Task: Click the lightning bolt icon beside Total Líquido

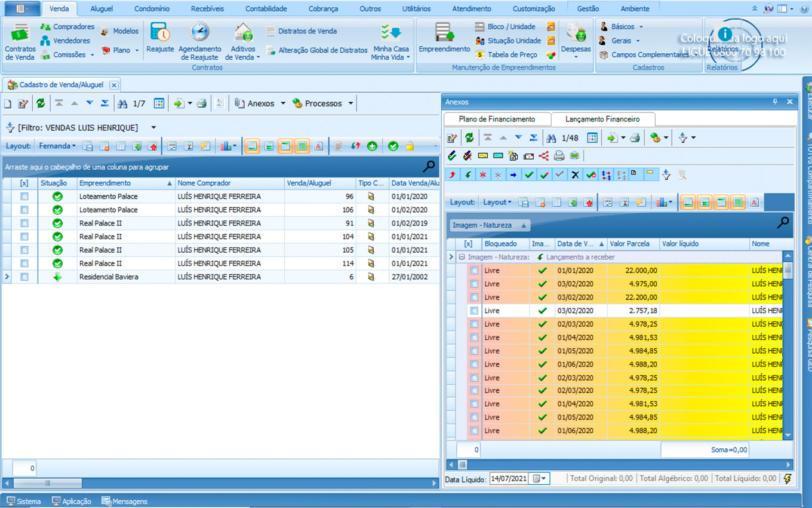Action: pos(788,479)
